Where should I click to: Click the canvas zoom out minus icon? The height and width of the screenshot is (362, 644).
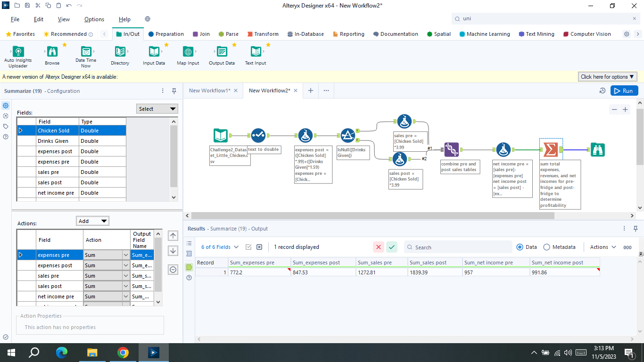(614, 109)
